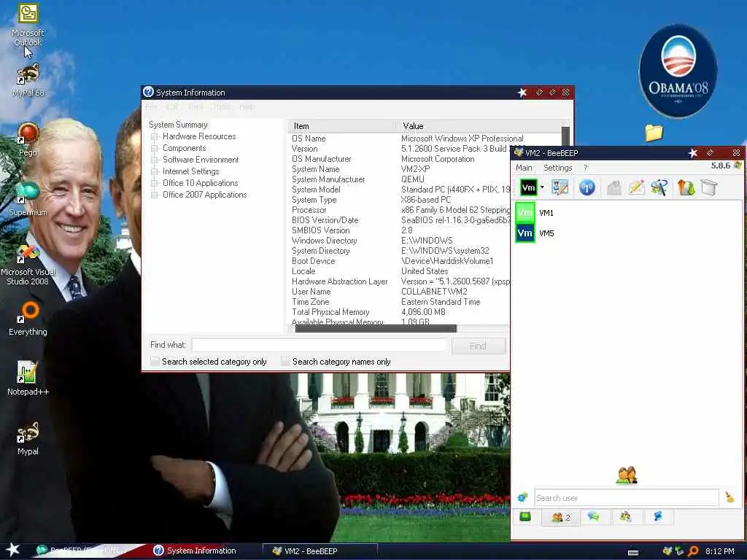
Task: Expand the Components tree node
Action: tap(155, 148)
